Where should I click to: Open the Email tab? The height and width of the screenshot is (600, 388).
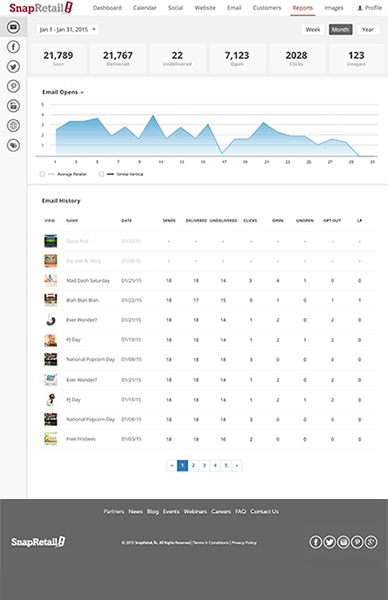pyautogui.click(x=234, y=8)
